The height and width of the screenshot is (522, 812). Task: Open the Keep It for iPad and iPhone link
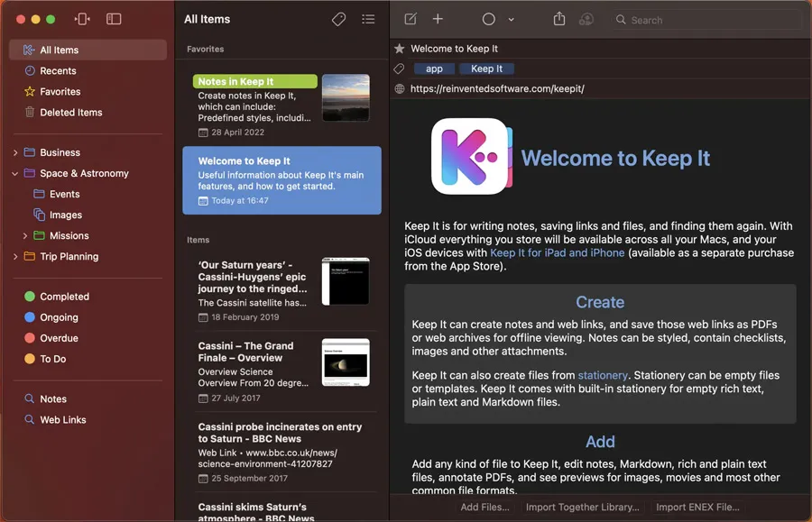pos(557,253)
